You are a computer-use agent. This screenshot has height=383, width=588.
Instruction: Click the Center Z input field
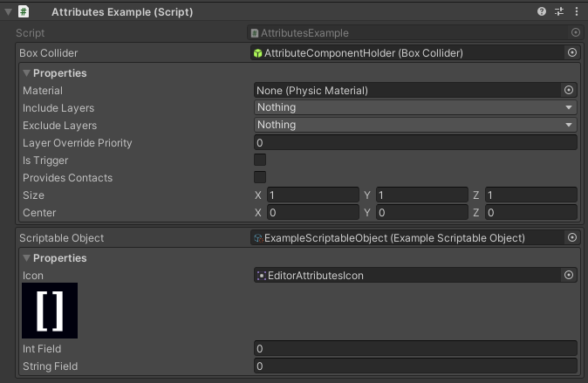(531, 213)
